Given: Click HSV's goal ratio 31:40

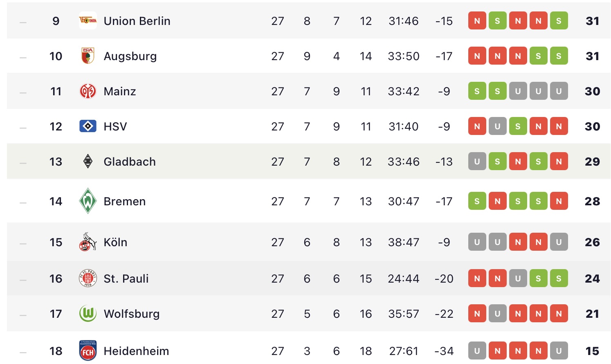Looking at the screenshot, I should click(403, 126).
